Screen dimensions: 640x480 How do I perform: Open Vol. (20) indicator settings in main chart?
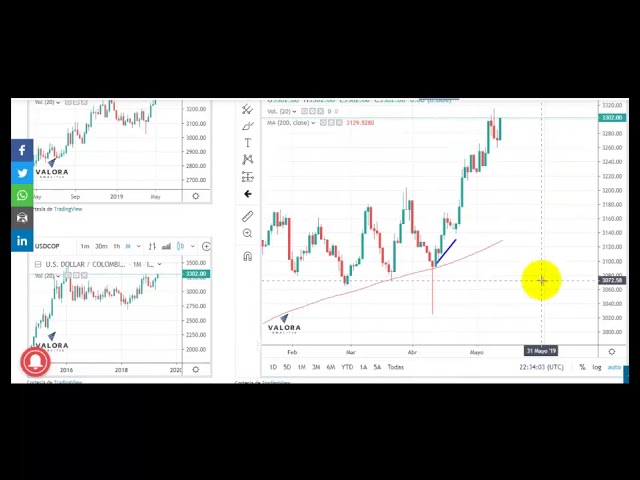pyautogui.click(x=312, y=111)
